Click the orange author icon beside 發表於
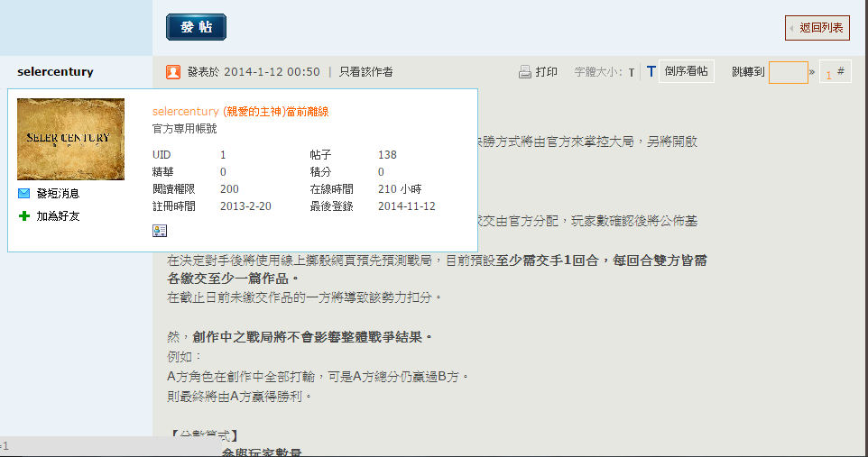Screen dimensions: 868x457 (x=173, y=72)
